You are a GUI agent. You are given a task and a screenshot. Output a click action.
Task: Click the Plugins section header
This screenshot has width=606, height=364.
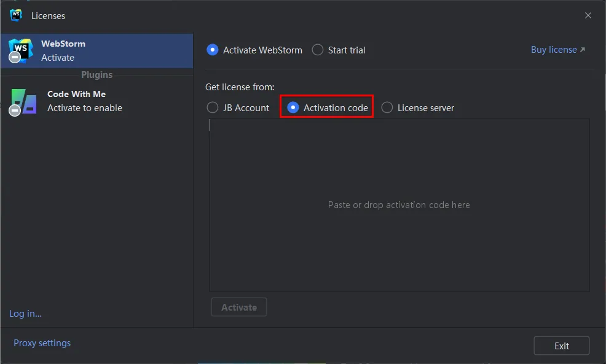(96, 75)
